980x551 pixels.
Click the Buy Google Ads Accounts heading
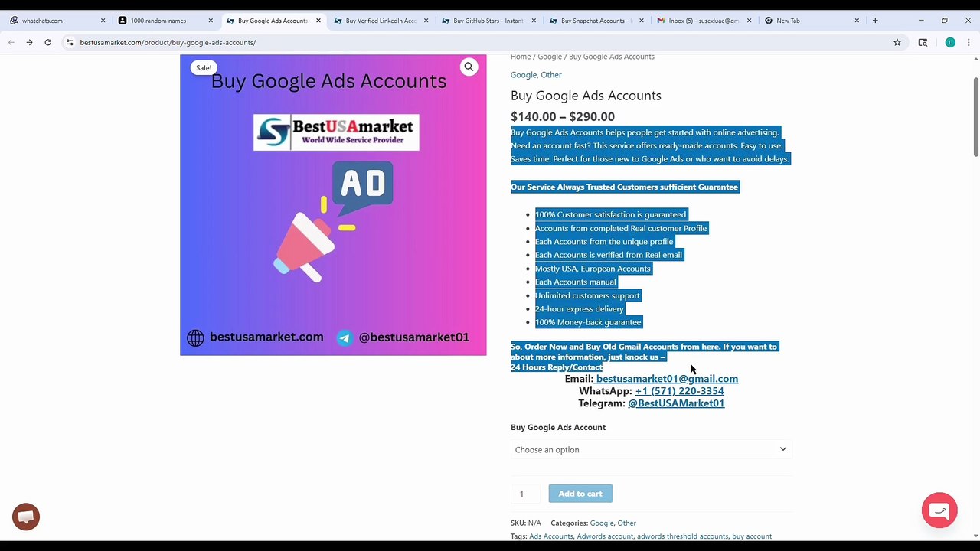586,96
